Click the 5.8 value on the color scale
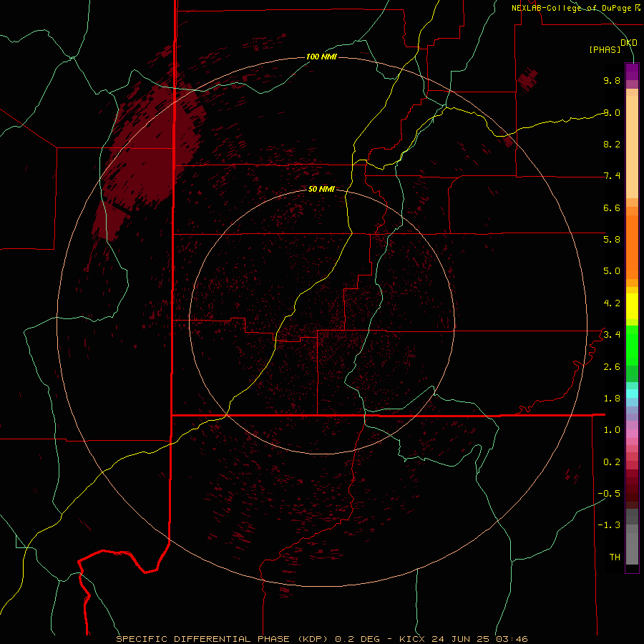This screenshot has height=644, width=644. click(x=612, y=239)
